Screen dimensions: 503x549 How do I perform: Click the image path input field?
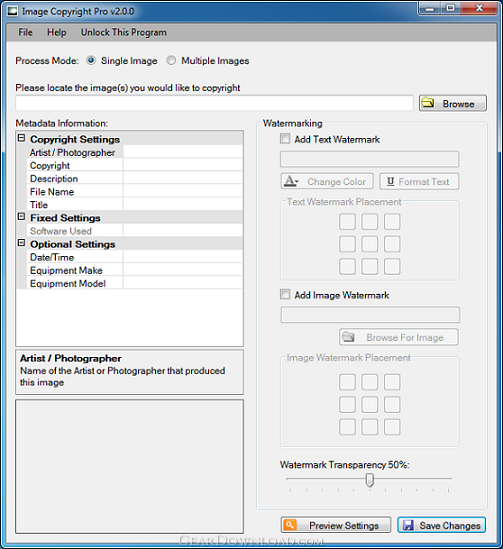(214, 103)
